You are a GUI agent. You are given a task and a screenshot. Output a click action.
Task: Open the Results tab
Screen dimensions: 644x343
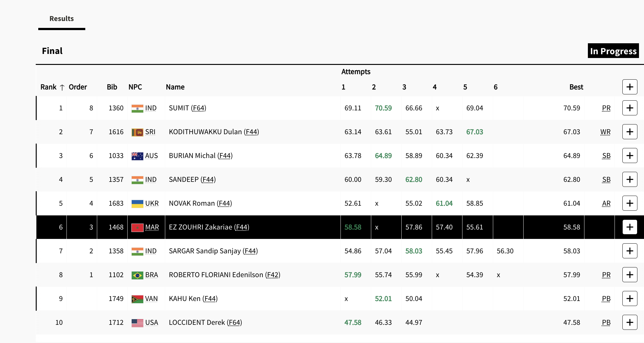point(61,19)
